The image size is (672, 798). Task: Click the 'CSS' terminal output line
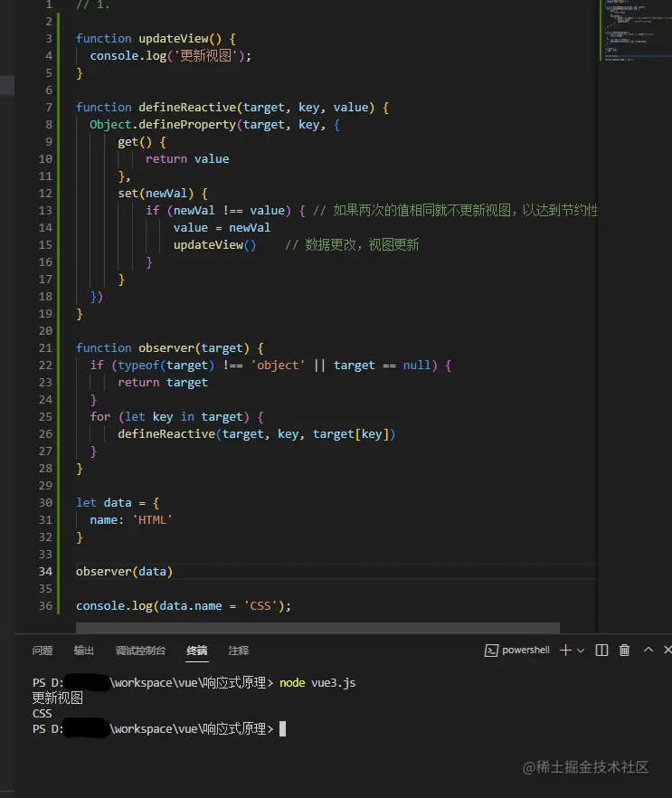[x=43, y=714]
